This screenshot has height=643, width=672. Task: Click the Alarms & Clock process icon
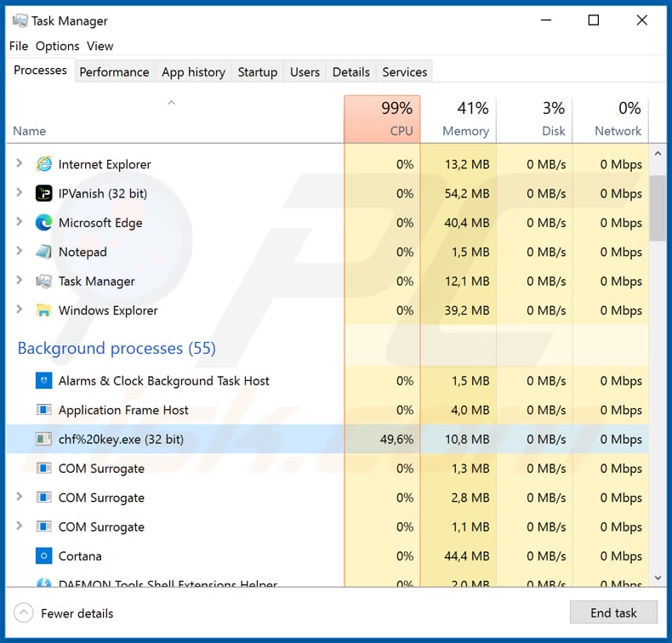point(43,381)
